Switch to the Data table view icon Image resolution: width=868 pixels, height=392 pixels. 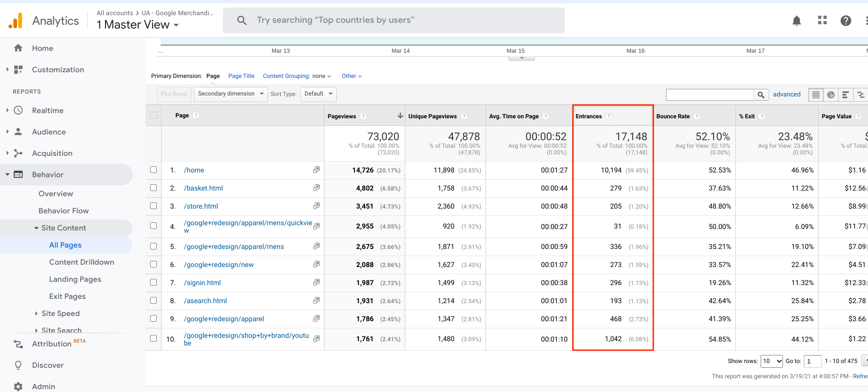(816, 95)
